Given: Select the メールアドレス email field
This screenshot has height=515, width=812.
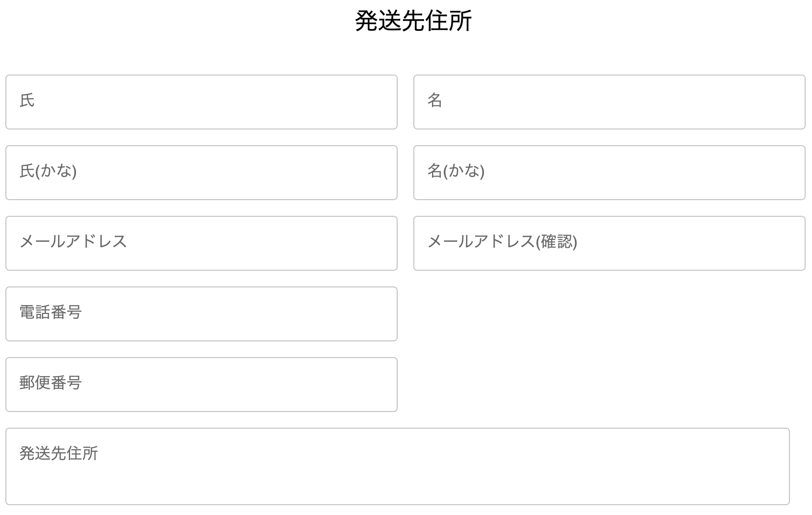Looking at the screenshot, I should click(x=201, y=243).
